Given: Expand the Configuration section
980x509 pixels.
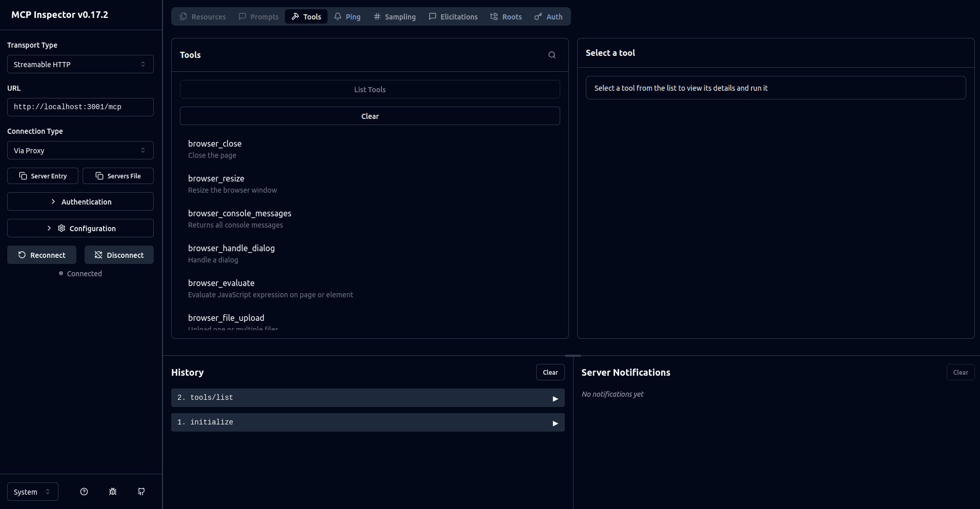Looking at the screenshot, I should pyautogui.click(x=80, y=228).
